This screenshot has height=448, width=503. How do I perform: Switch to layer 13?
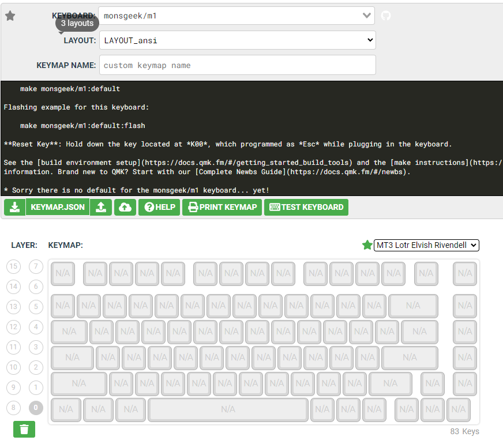coord(13,307)
